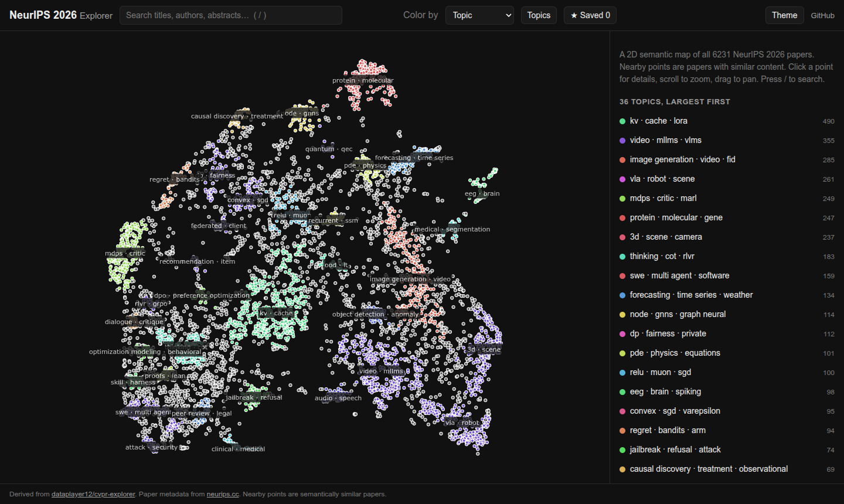This screenshot has height=504, width=844.
Task: Select pde · physics · equations topic
Action: (727, 353)
